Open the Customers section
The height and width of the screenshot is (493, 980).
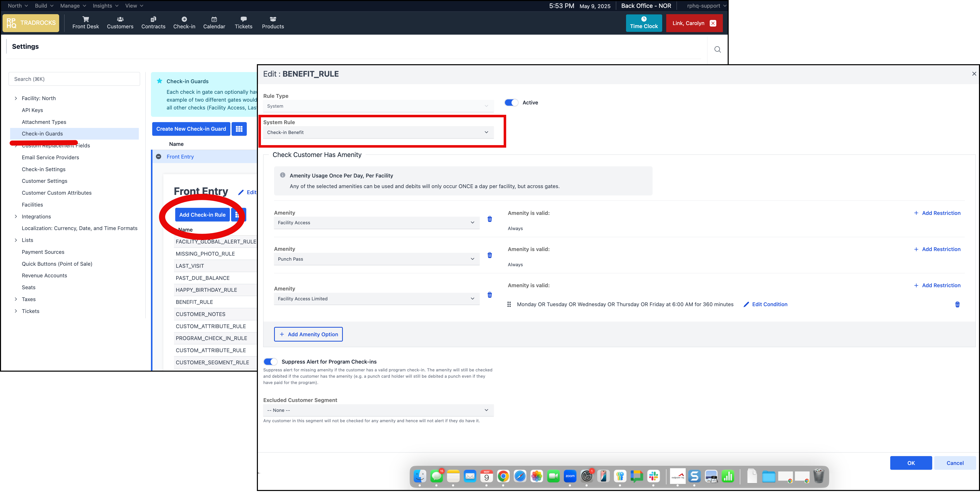pos(120,23)
